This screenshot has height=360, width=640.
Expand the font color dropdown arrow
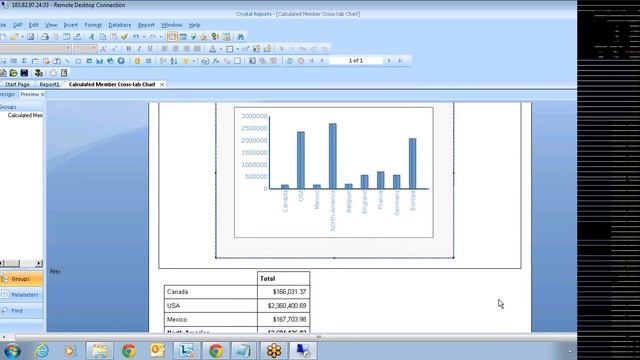point(220,49)
